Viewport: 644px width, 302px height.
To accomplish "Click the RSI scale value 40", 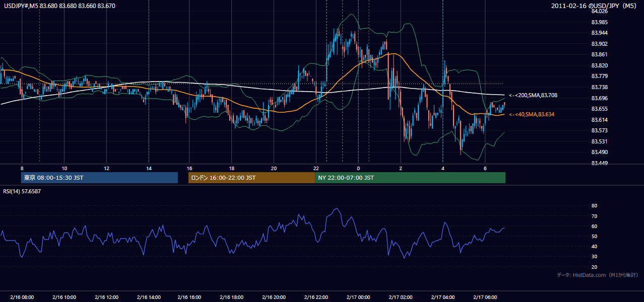I will point(594,246).
